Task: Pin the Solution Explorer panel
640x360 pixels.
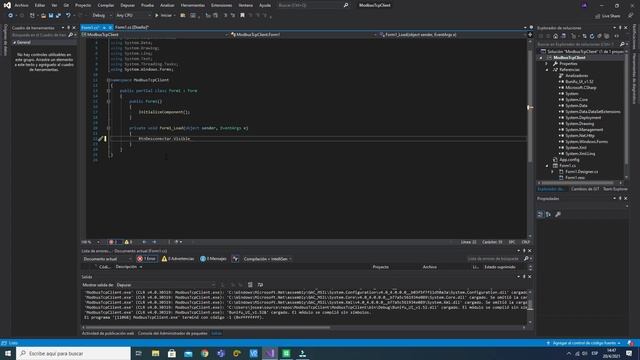Action: 620,28
